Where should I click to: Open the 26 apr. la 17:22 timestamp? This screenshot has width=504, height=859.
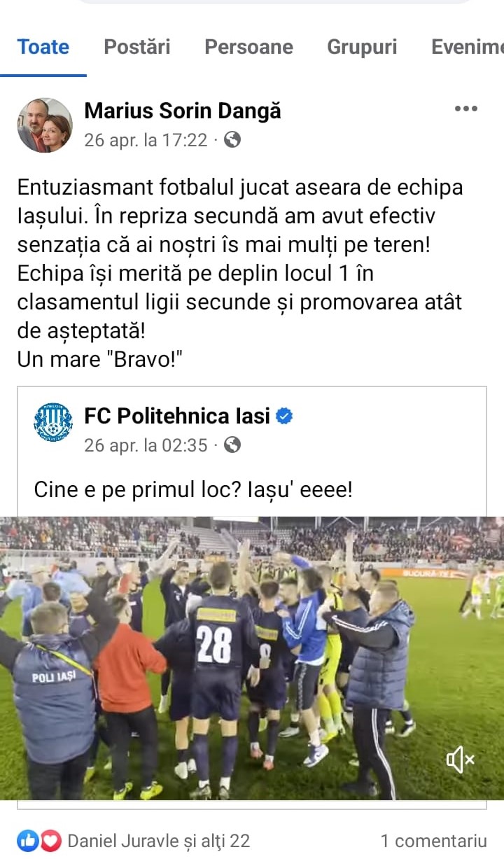click(x=146, y=140)
